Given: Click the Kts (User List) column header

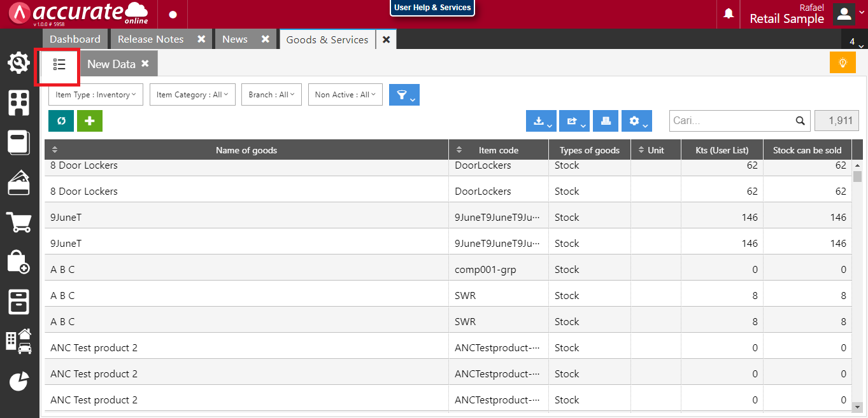Looking at the screenshot, I should point(722,150).
